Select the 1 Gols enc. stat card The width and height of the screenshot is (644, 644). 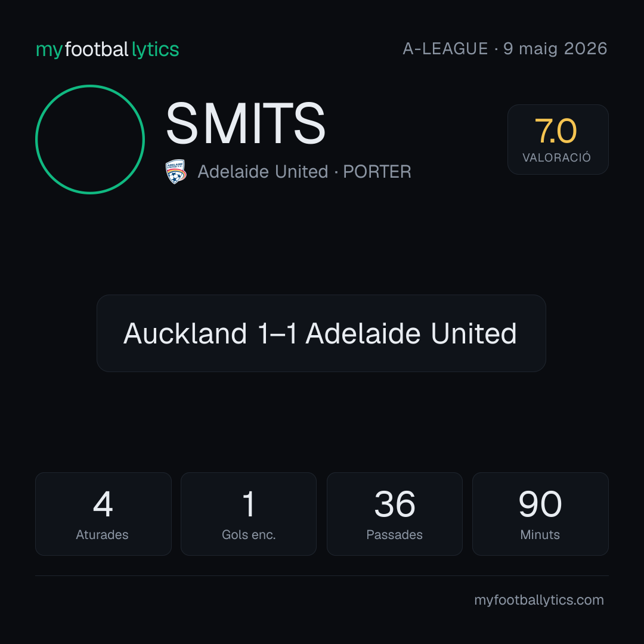(249, 514)
